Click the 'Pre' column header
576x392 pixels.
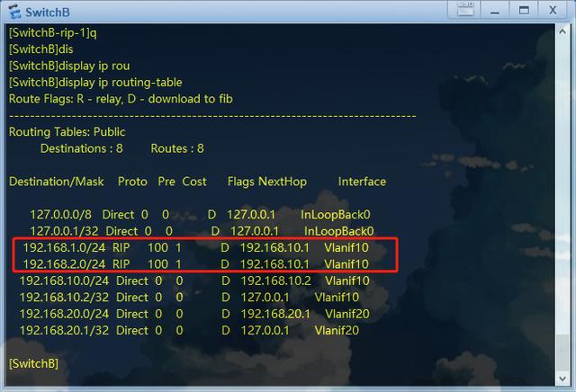[166, 182]
